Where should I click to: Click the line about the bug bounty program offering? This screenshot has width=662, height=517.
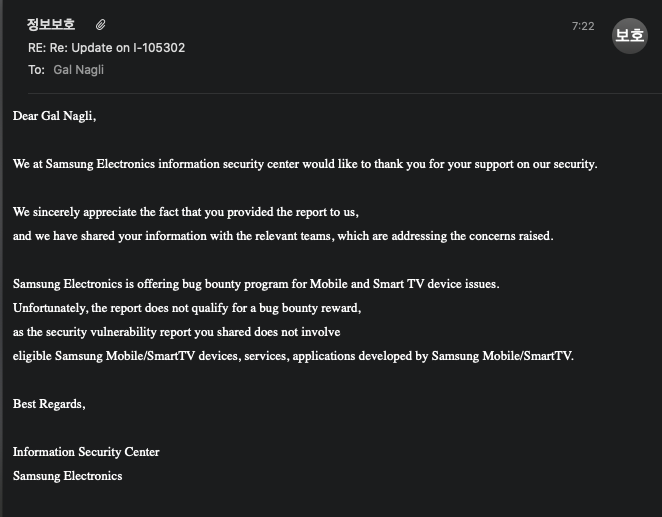[x=256, y=284]
